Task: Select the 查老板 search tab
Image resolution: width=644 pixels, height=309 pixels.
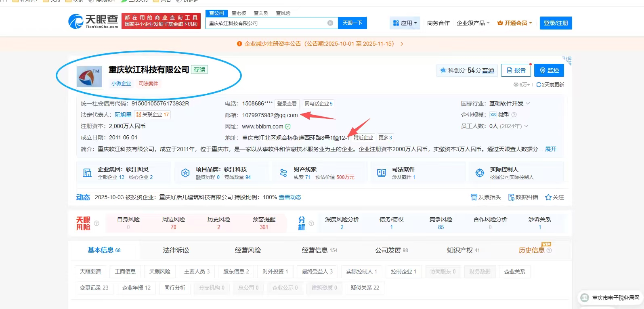Action: point(239,13)
